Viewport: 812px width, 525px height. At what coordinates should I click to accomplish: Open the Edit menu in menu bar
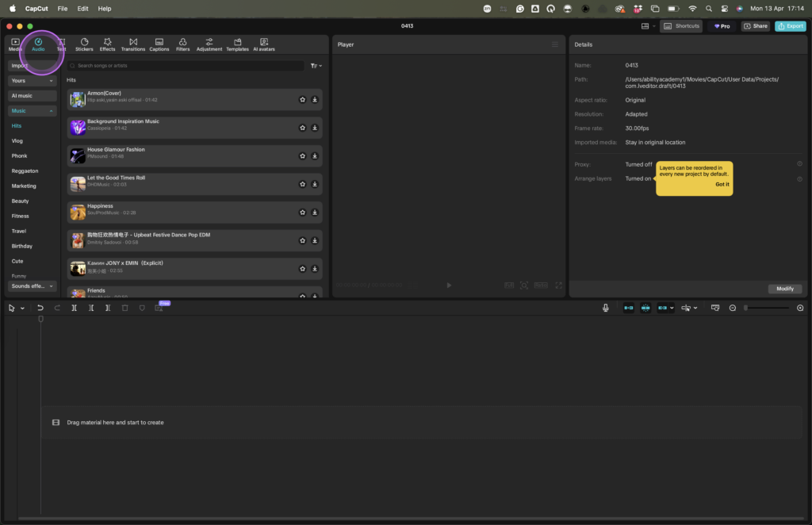83,9
